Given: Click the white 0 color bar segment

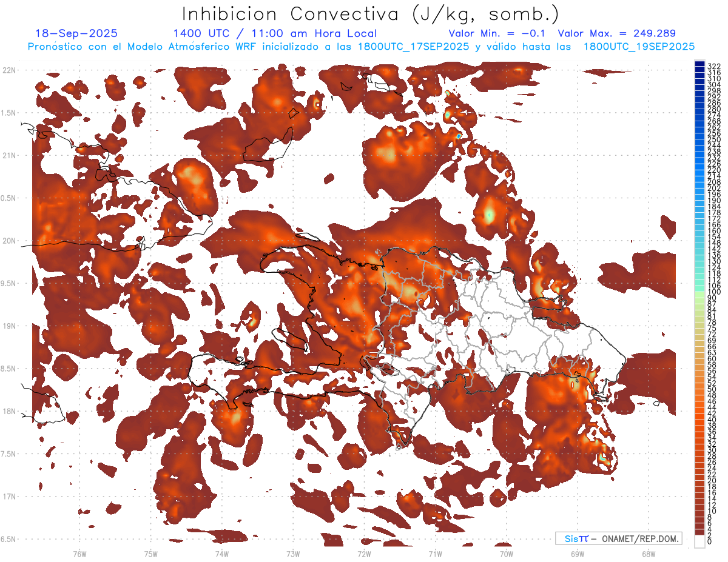Looking at the screenshot, I should 699,541.
